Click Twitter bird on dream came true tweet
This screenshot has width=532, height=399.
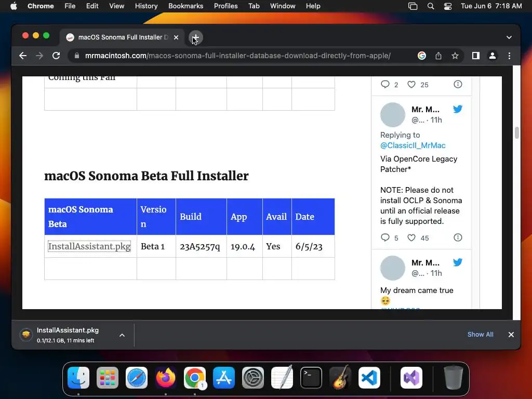[x=457, y=262]
